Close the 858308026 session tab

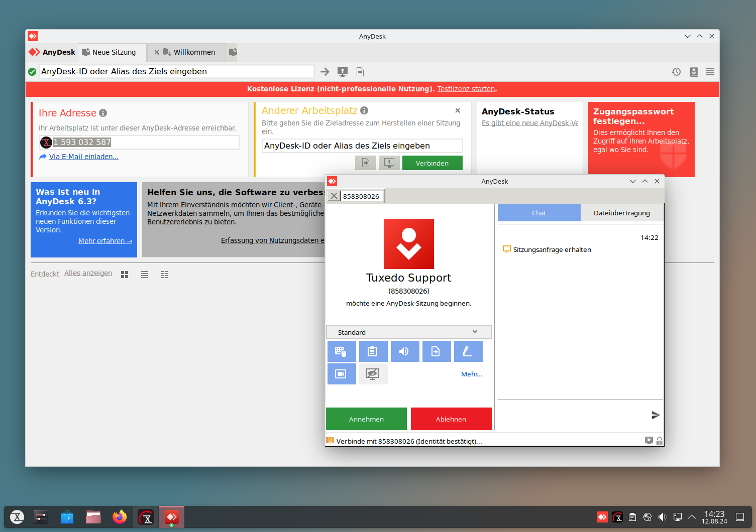click(334, 196)
